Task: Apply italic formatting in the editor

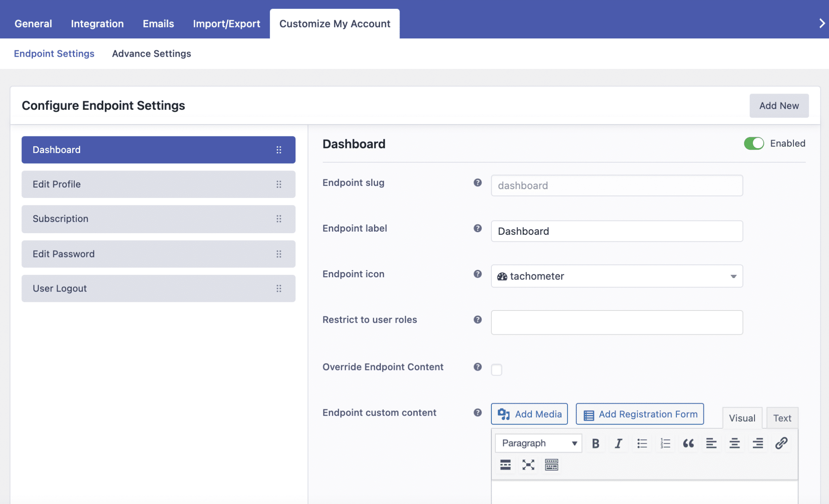Action: coord(618,443)
